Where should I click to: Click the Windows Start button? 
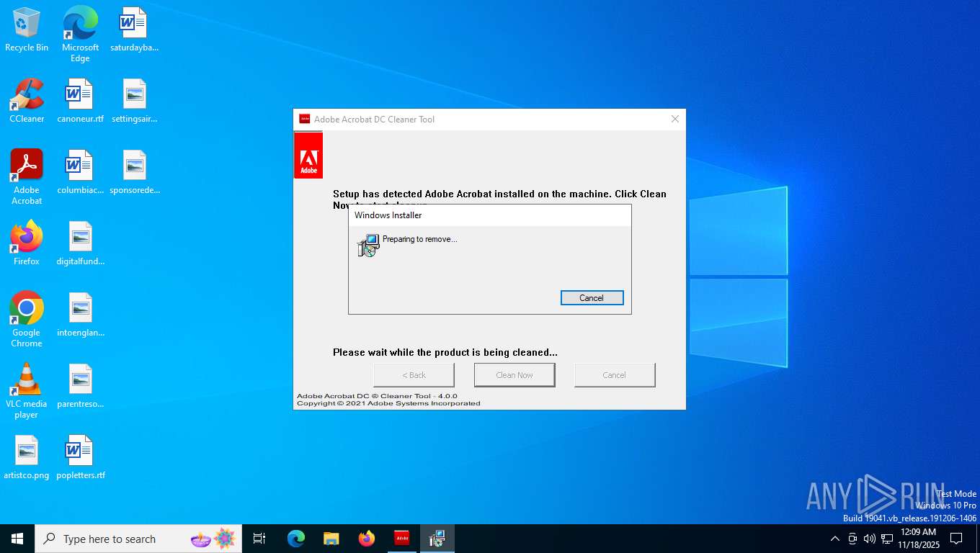click(17, 539)
